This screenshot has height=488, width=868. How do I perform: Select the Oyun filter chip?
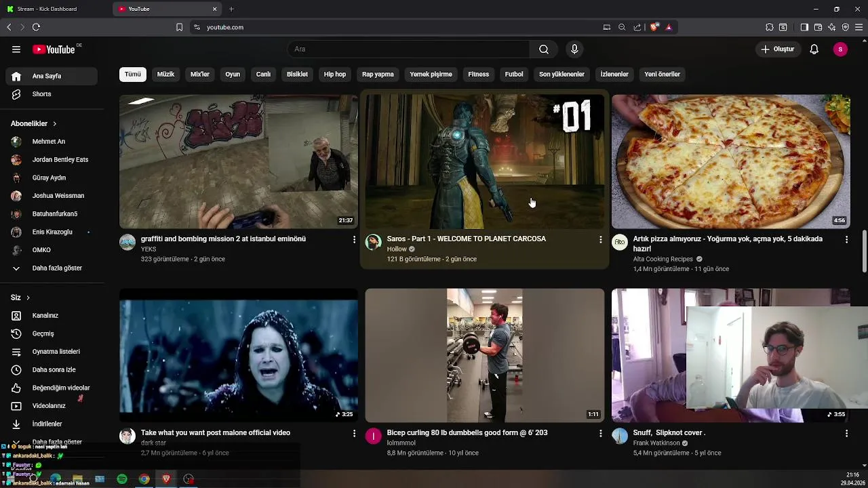coord(233,74)
